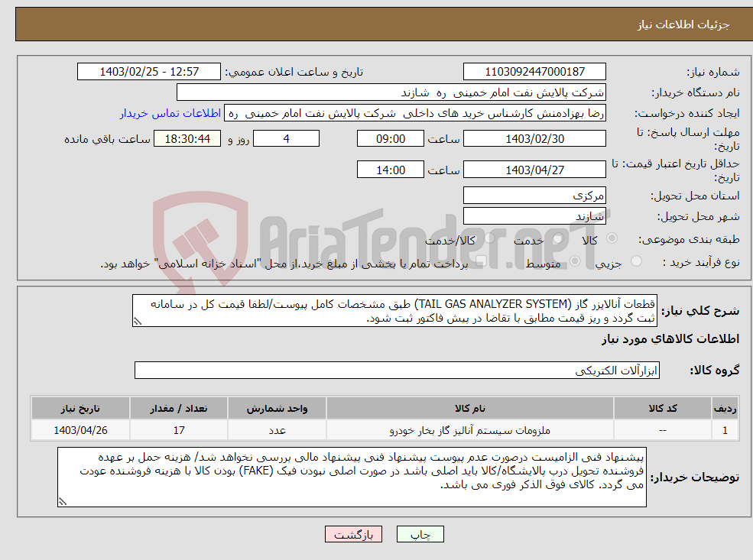
Task: Click the goods group field ابزارآلات الکتریکی
Action: pos(398,370)
